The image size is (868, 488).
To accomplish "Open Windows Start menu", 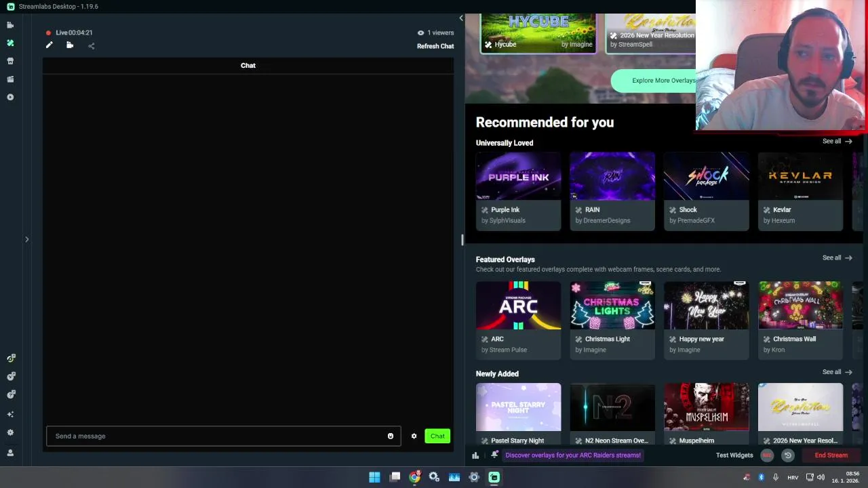I will 374,477.
